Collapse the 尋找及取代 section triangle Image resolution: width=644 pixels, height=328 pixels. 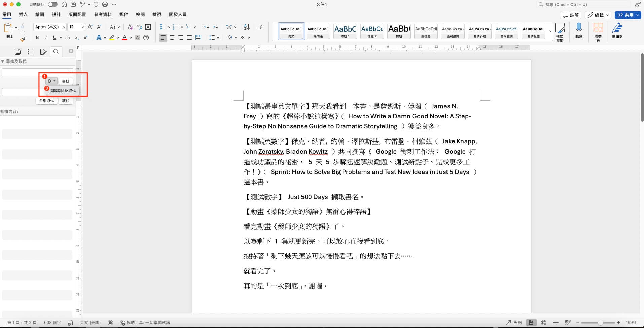coord(3,61)
